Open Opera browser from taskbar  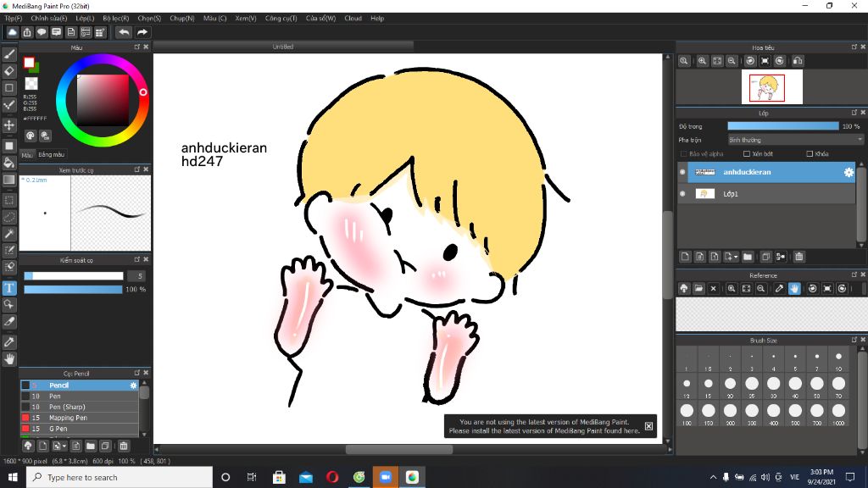click(332, 477)
